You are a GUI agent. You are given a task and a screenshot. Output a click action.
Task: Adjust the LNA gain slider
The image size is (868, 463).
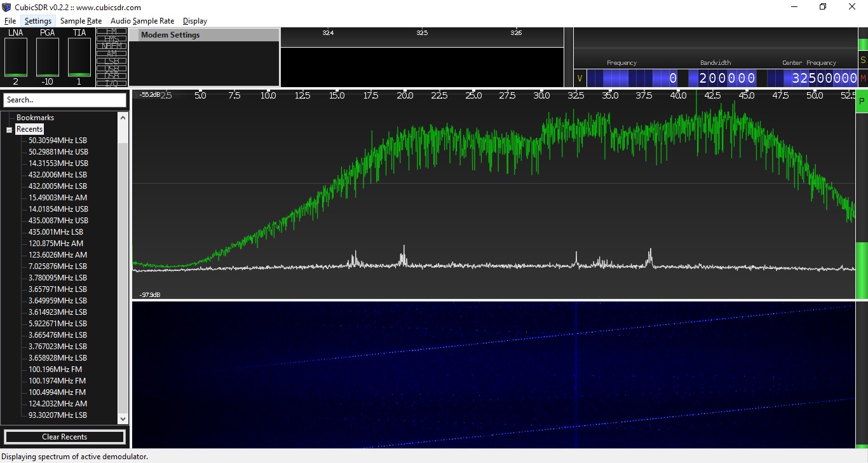point(16,57)
